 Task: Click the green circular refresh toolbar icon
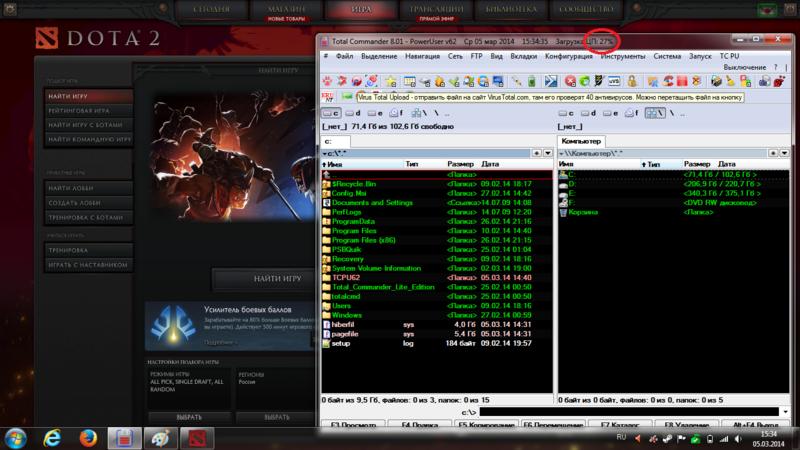584,81
